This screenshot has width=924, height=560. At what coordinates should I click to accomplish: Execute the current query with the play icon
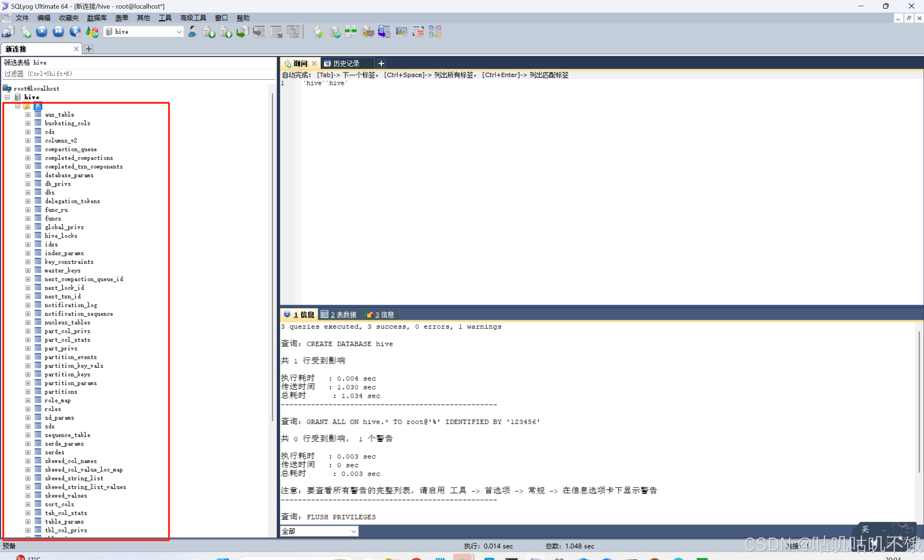[x=42, y=31]
